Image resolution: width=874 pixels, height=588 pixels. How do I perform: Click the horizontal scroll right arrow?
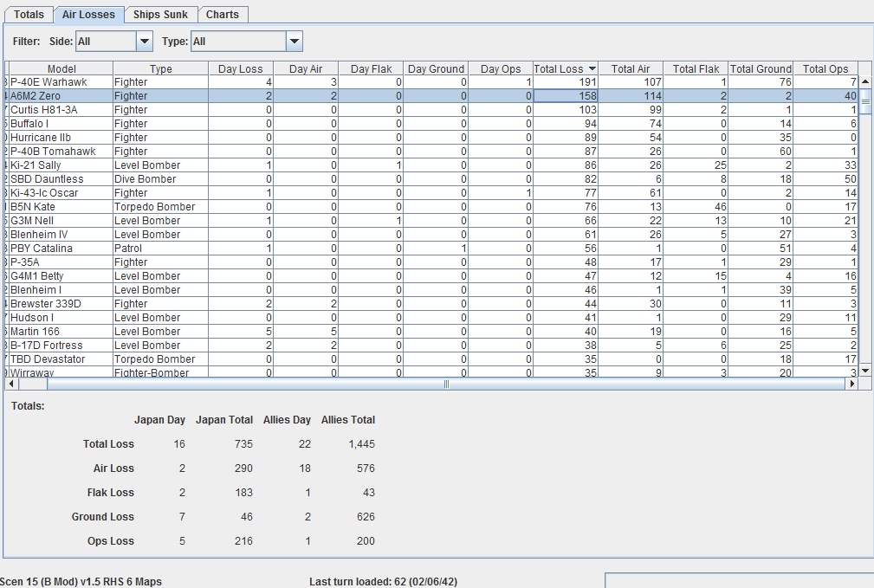point(851,384)
